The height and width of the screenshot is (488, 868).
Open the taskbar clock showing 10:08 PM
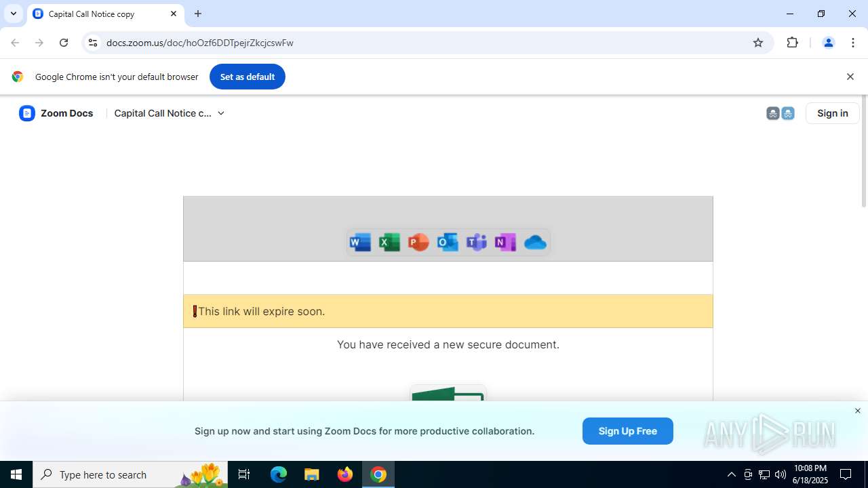pos(810,474)
